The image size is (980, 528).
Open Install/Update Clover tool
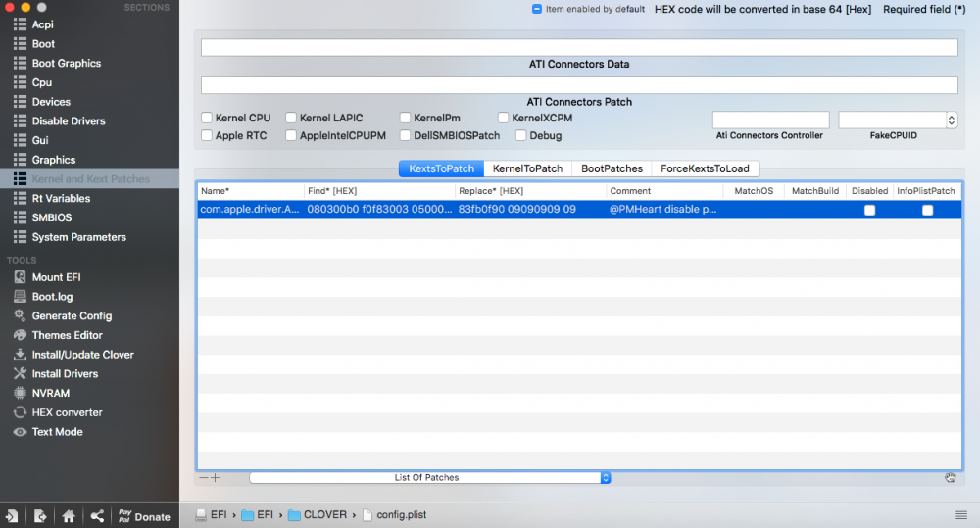click(82, 355)
